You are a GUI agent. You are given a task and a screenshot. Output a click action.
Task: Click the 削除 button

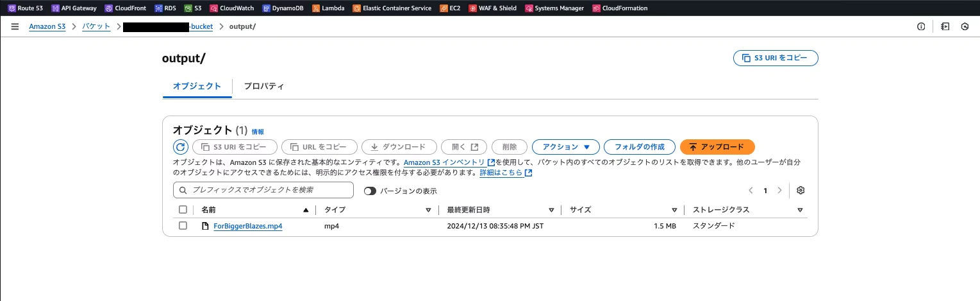coord(510,147)
